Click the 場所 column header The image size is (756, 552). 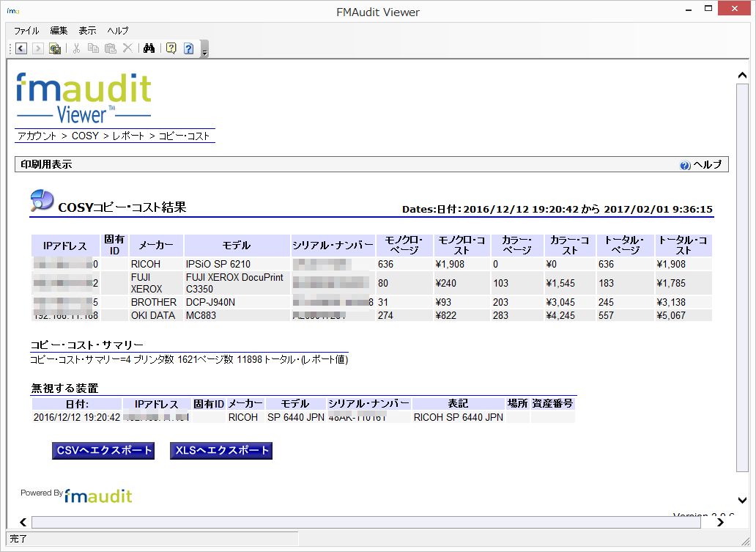click(x=517, y=403)
